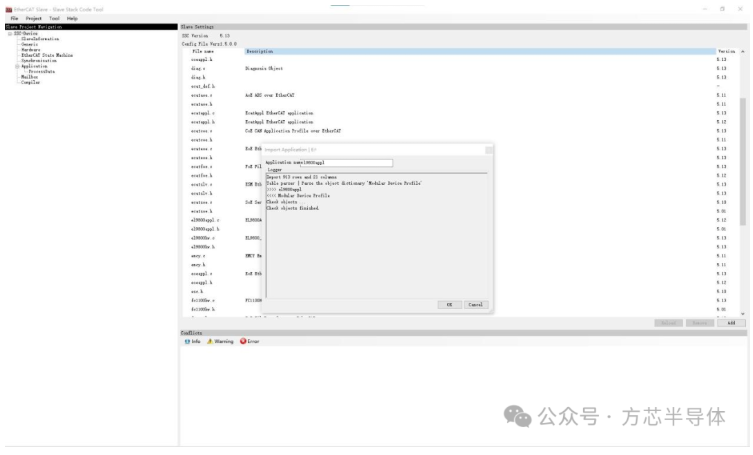This screenshot has height=455, width=753.
Task: Select Compiler in navigation tree
Action: pyautogui.click(x=30, y=82)
